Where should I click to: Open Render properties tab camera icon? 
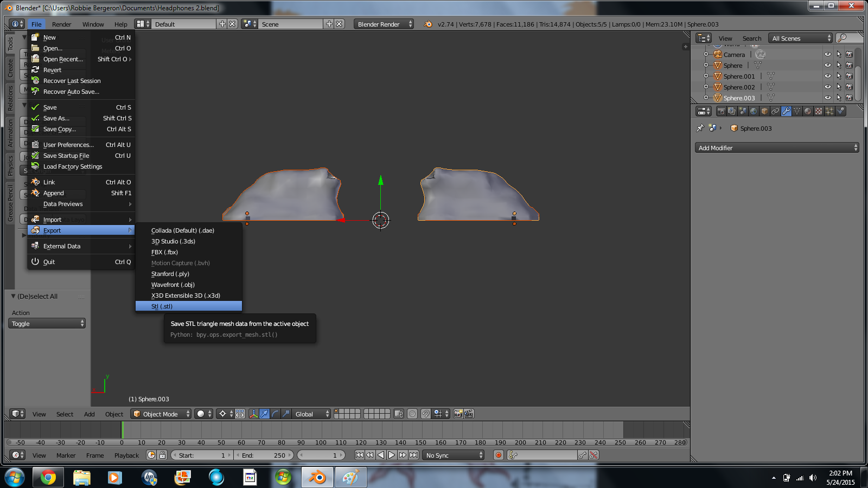tap(721, 111)
